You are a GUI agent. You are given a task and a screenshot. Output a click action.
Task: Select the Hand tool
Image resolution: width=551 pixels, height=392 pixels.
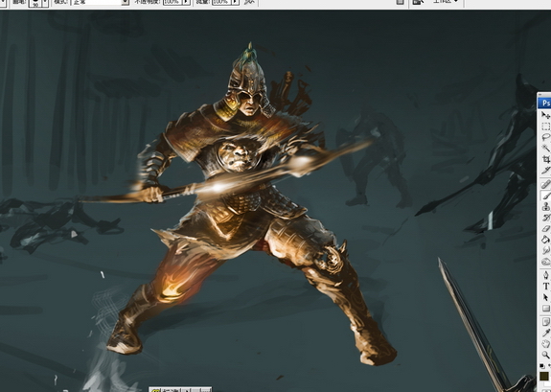click(545, 343)
